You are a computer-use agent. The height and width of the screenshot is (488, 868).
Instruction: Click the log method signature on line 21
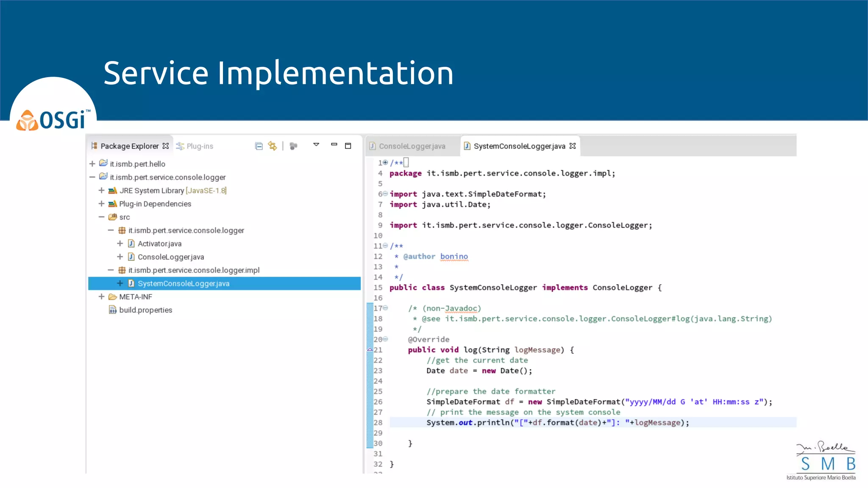(x=491, y=350)
